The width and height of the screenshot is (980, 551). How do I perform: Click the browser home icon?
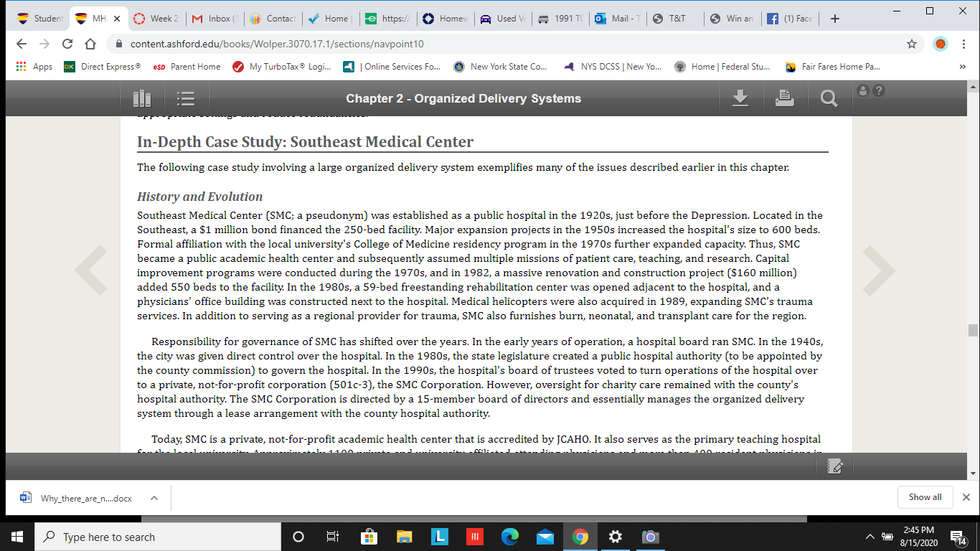(90, 44)
